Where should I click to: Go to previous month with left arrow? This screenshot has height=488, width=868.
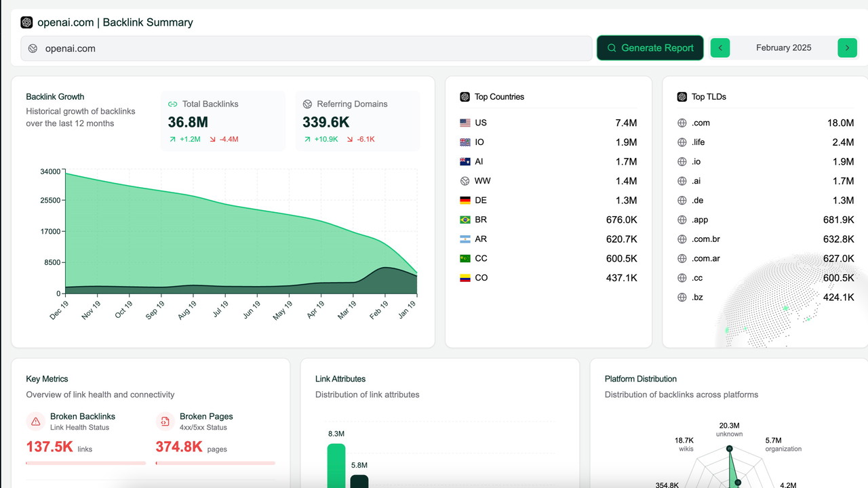pos(720,48)
